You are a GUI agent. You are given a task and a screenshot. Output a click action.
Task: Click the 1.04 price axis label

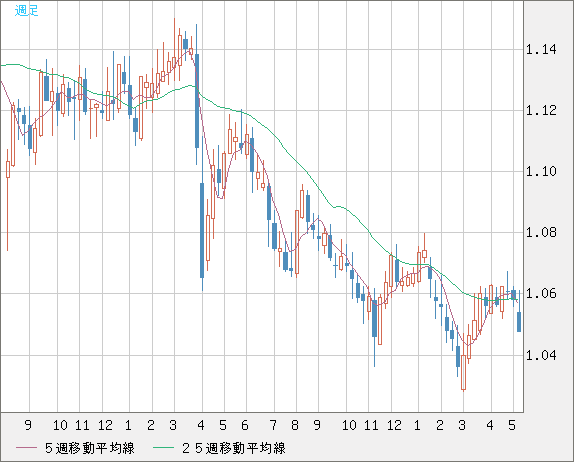tap(541, 355)
